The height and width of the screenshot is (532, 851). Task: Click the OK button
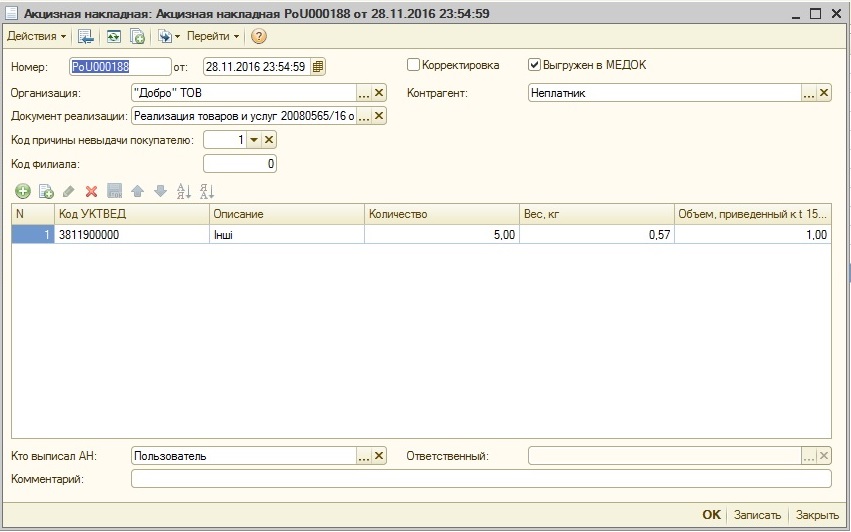[711, 515]
